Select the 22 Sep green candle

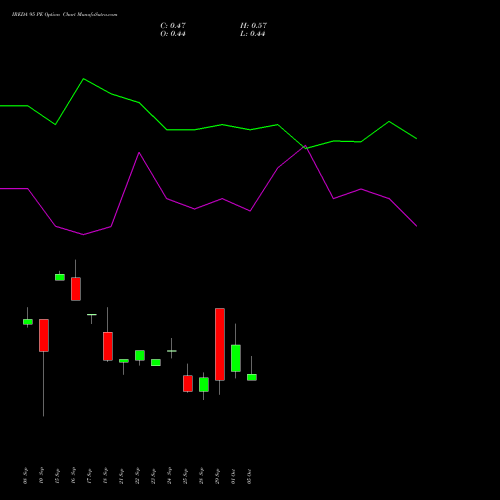click(x=140, y=355)
